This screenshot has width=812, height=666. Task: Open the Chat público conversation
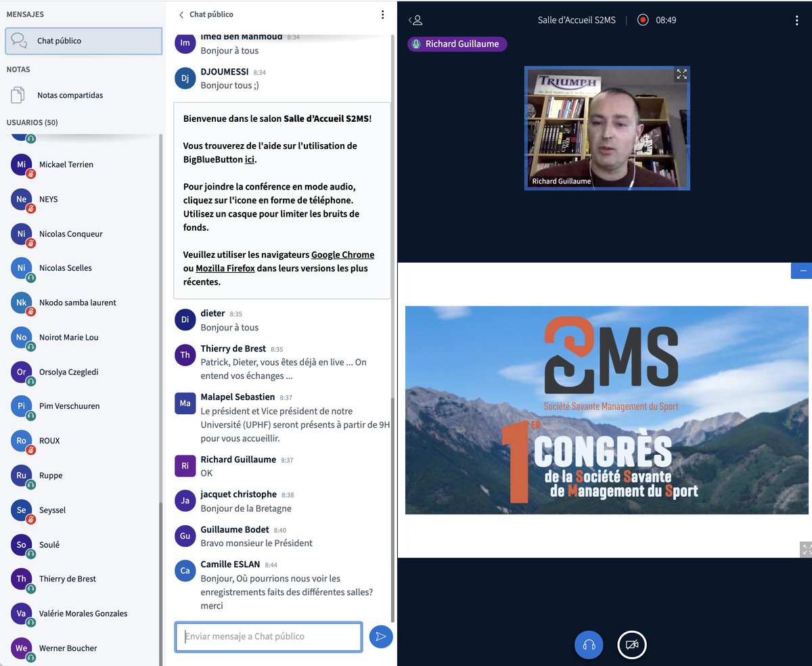coord(83,41)
